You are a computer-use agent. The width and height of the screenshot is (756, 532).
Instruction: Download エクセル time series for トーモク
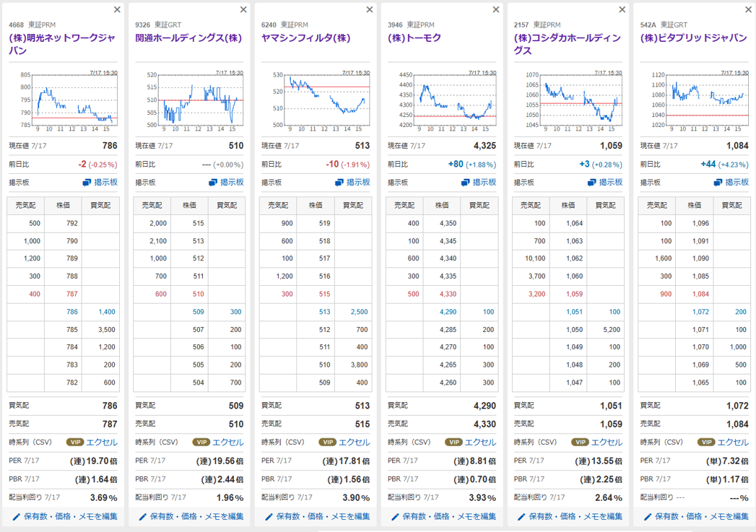(x=481, y=442)
